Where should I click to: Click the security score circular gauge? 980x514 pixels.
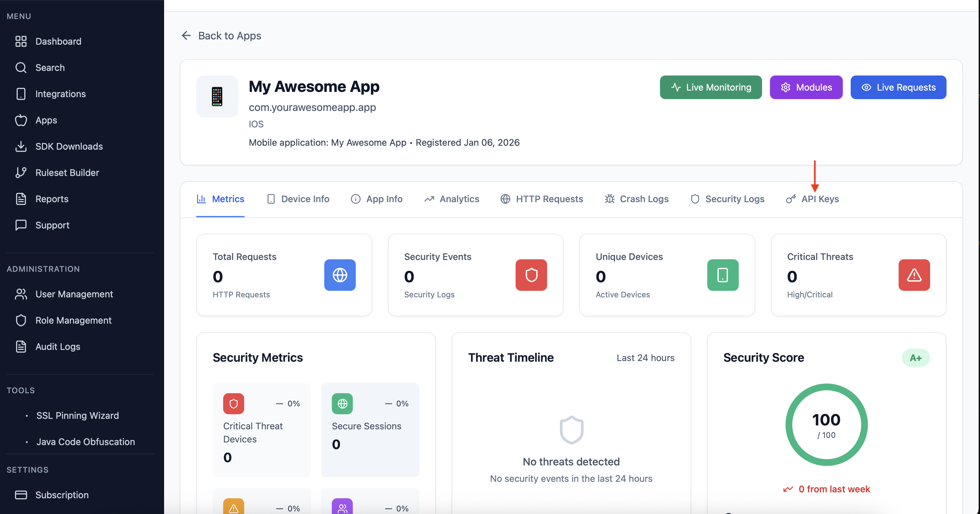pyautogui.click(x=826, y=425)
